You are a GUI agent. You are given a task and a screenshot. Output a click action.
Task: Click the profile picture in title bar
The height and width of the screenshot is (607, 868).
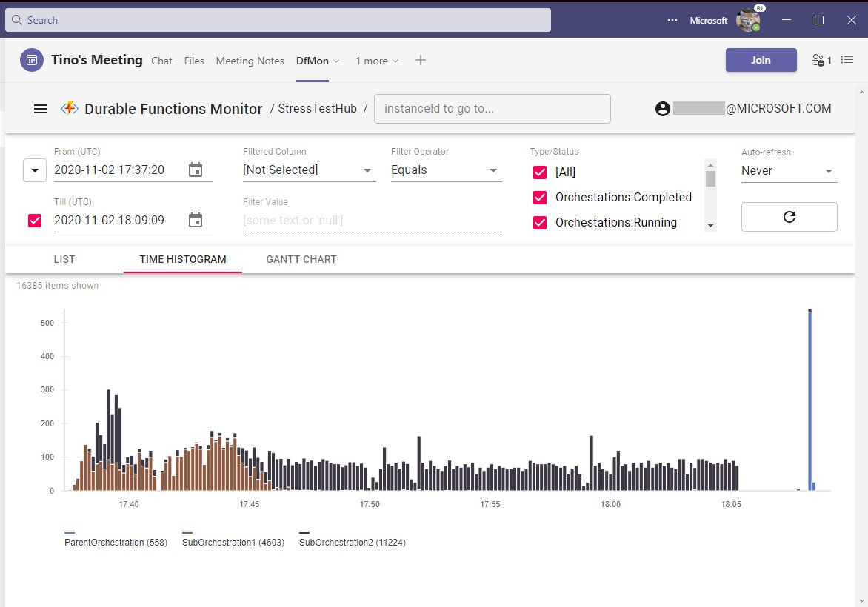click(748, 21)
